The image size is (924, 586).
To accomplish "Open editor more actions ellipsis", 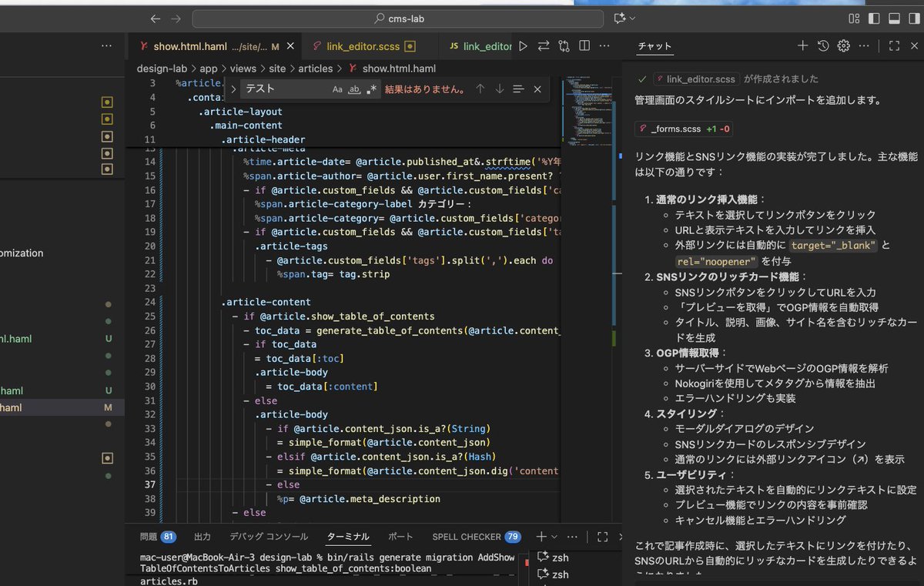I will (x=605, y=46).
